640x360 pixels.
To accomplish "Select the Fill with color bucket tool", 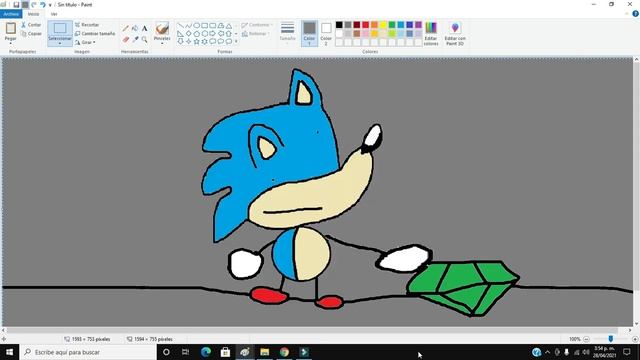I will [135, 28].
